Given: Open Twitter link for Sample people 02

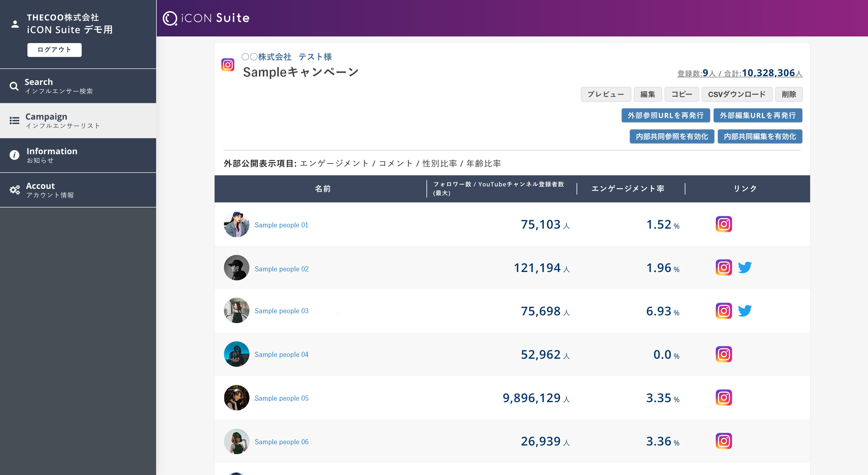Looking at the screenshot, I should (744, 268).
